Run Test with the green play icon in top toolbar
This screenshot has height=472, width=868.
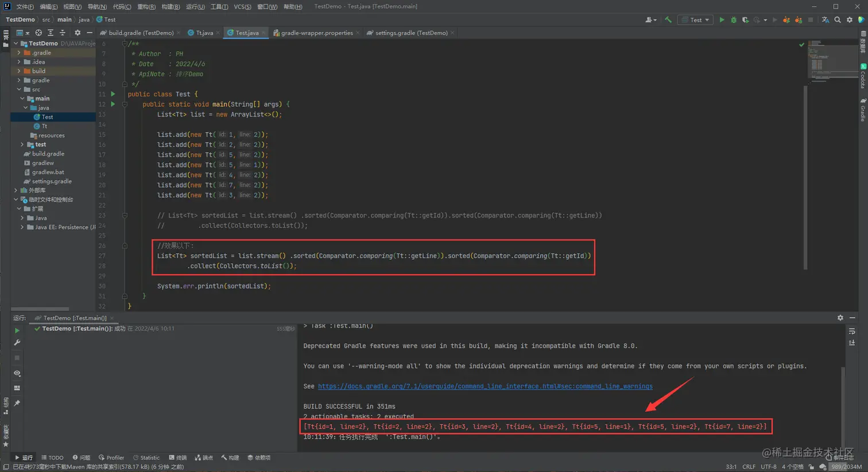722,20
